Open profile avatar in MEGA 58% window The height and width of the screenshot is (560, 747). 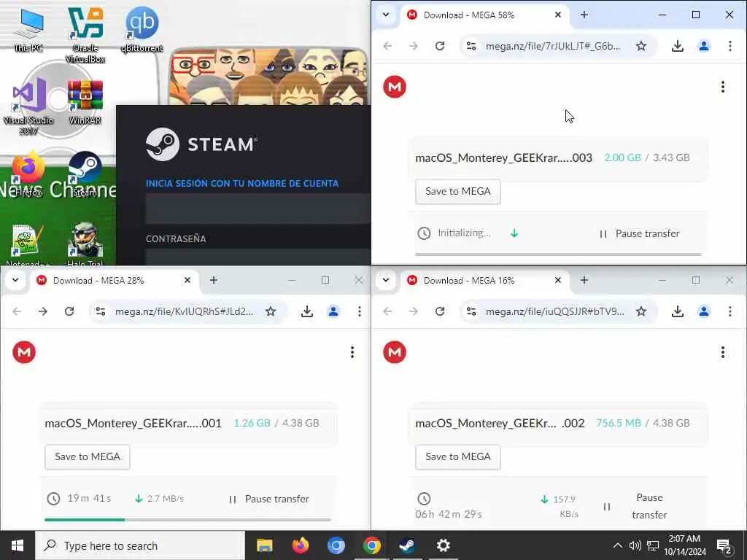[704, 46]
